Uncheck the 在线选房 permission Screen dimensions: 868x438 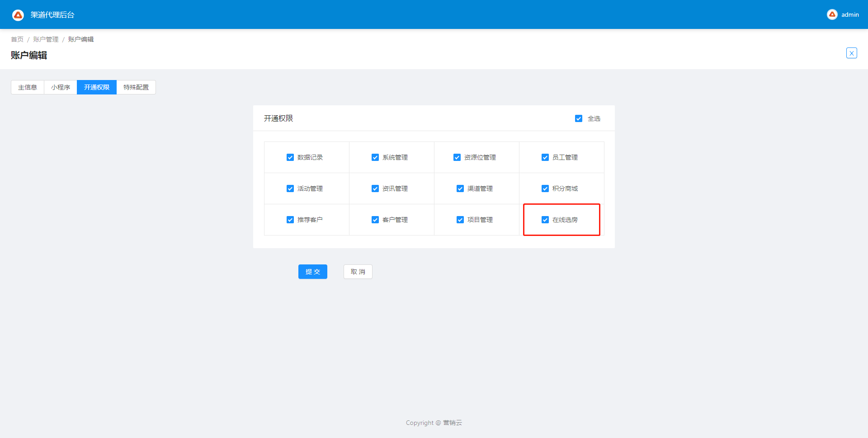[x=545, y=220]
